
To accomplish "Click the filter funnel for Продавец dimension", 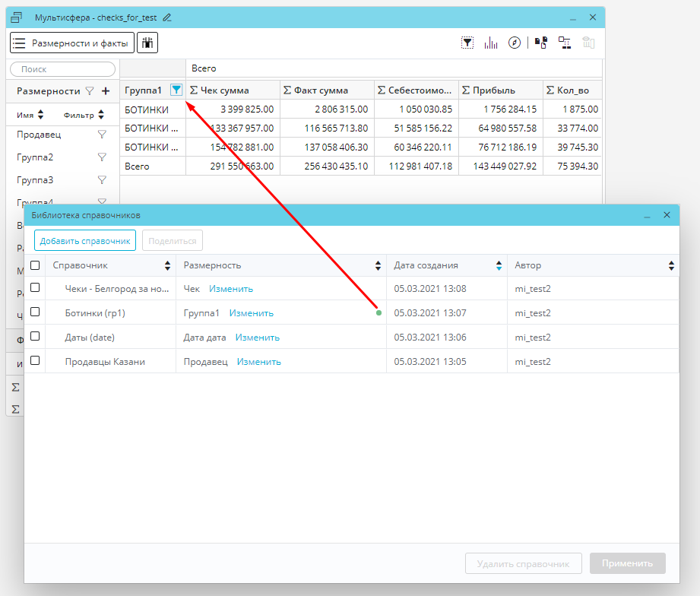I will coord(102,135).
